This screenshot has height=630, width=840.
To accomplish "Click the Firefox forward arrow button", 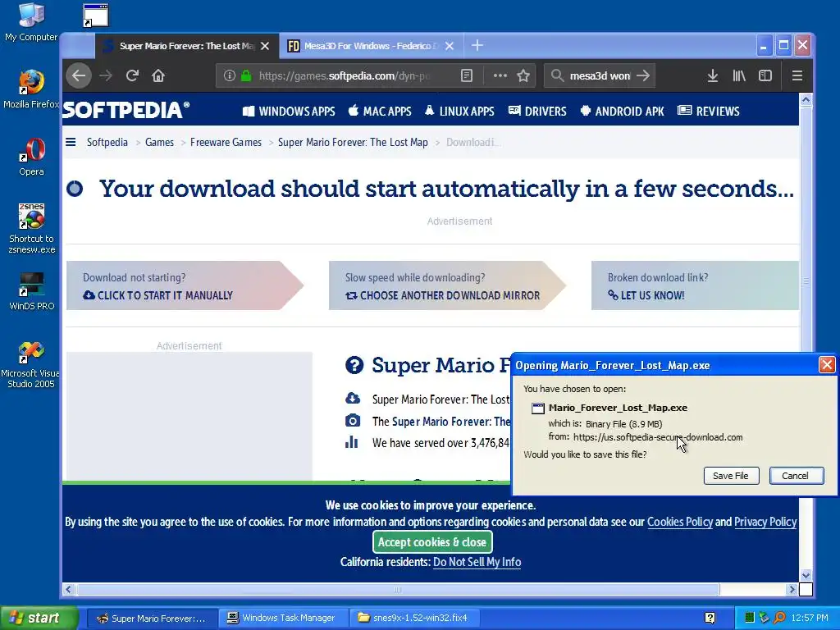I will (106, 75).
